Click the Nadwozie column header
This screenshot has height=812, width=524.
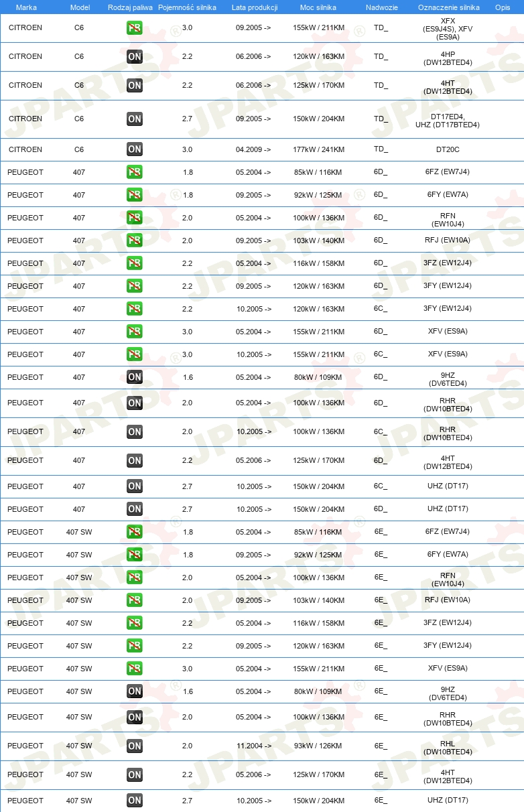tap(381, 7)
